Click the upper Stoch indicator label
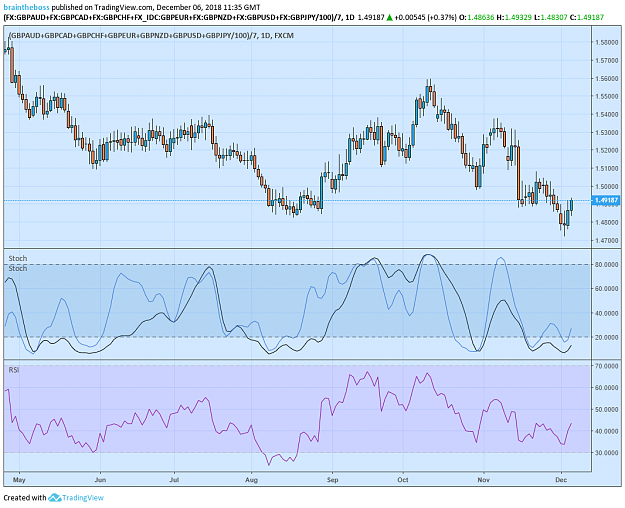Viewport: 625px width, 508px height. (18, 258)
